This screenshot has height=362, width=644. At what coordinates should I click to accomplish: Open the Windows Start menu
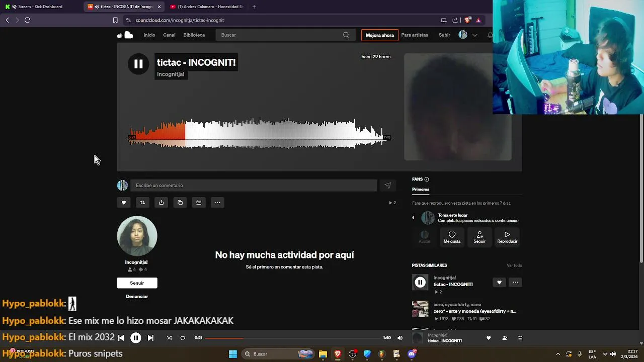233,354
